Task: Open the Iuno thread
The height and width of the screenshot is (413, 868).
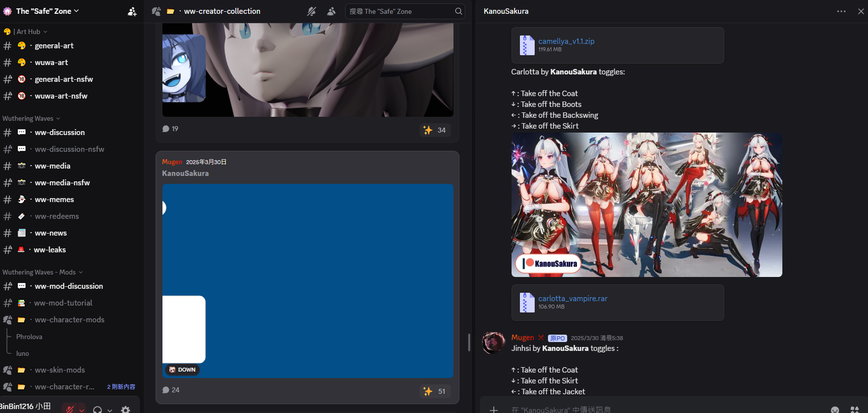Action: click(x=23, y=353)
